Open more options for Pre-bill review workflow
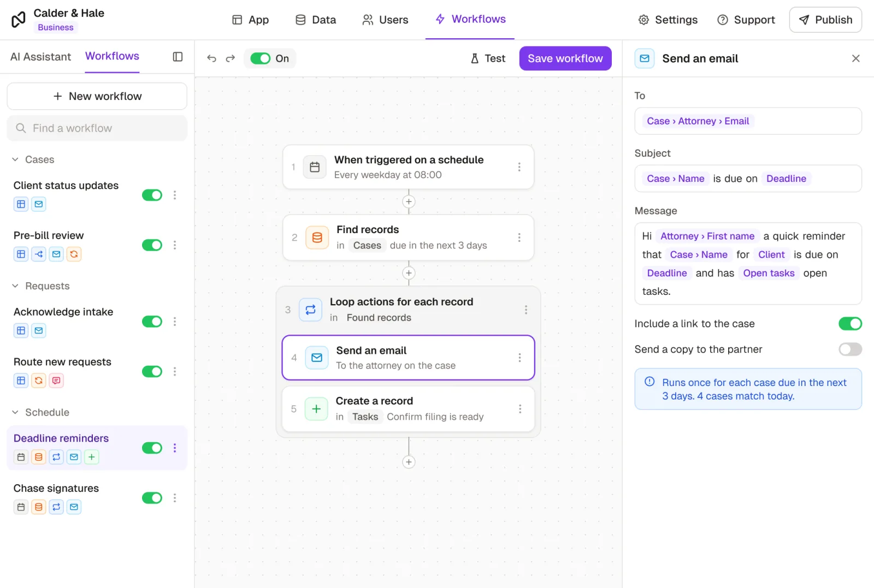The image size is (874, 588). (175, 245)
